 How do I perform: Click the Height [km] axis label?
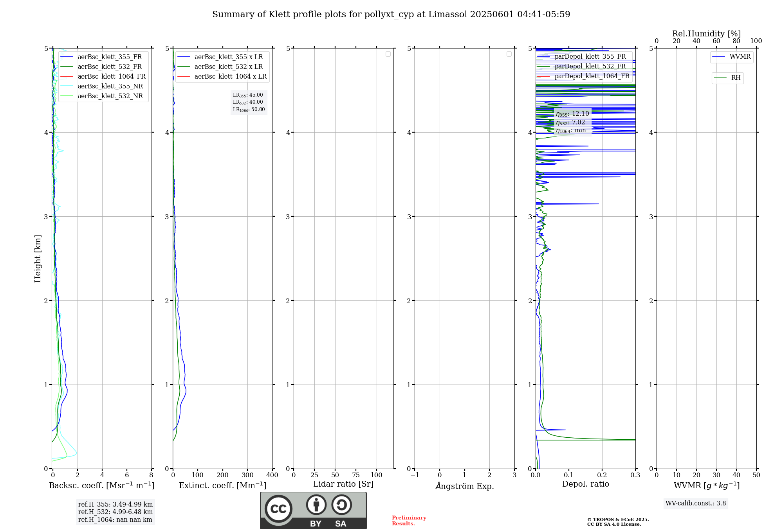38,259
